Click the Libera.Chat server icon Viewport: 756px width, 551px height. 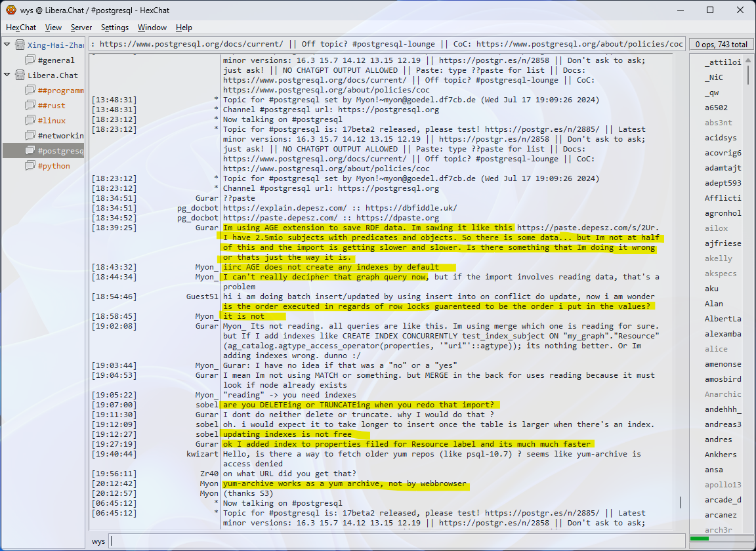click(x=19, y=75)
